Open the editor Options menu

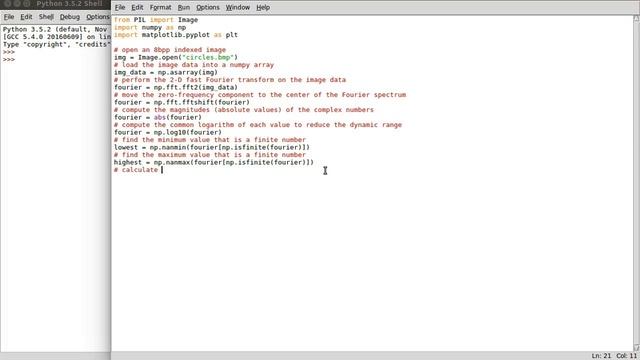point(208,7)
